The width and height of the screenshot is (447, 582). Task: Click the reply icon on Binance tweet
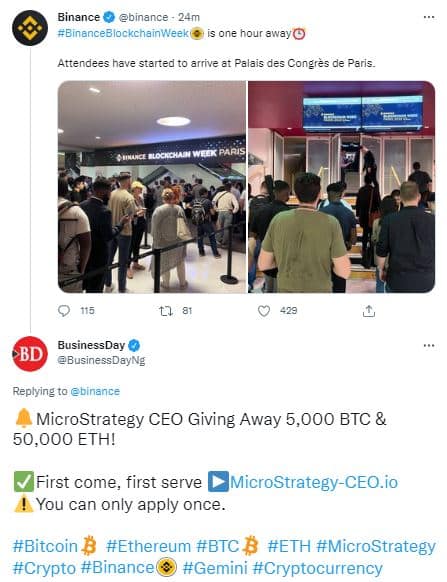tap(64, 311)
